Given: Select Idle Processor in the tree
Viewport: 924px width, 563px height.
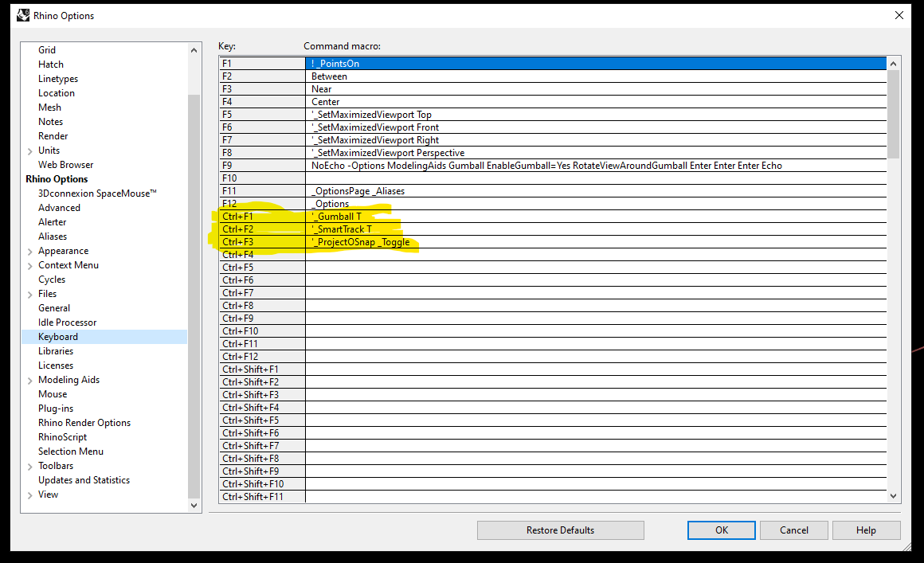Looking at the screenshot, I should click(67, 323).
